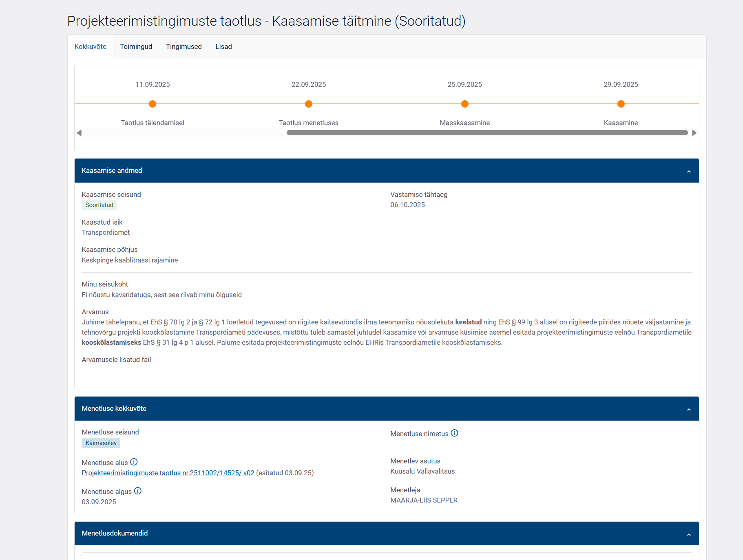Open Projekteerimistingimuste taotlus nr.2511002/14525 link
The width and height of the screenshot is (743, 560).
[x=168, y=473]
